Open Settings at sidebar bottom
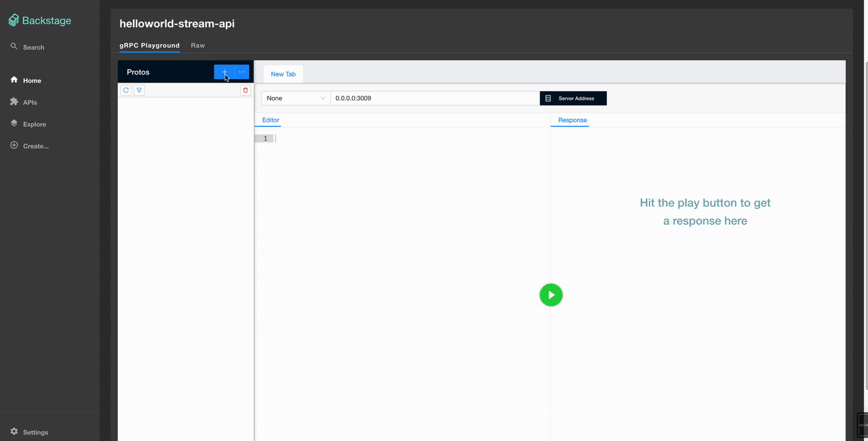 pyautogui.click(x=30, y=432)
